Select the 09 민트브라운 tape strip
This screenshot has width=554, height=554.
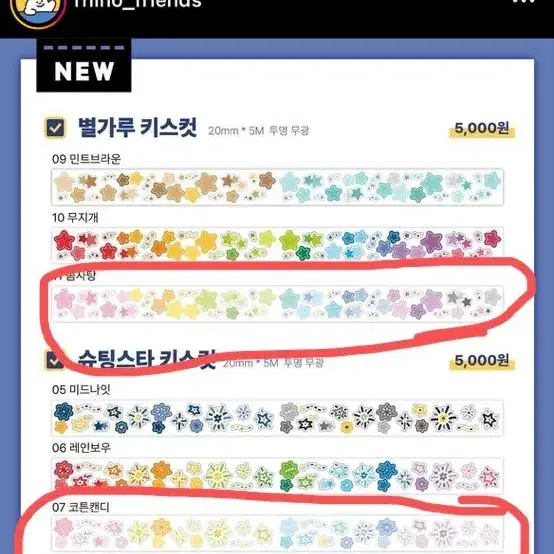coord(277,187)
